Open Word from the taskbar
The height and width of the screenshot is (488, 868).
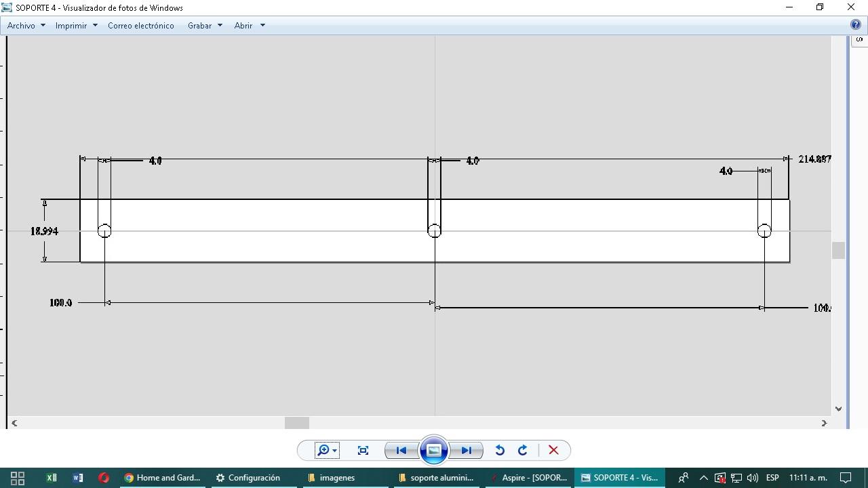78,478
